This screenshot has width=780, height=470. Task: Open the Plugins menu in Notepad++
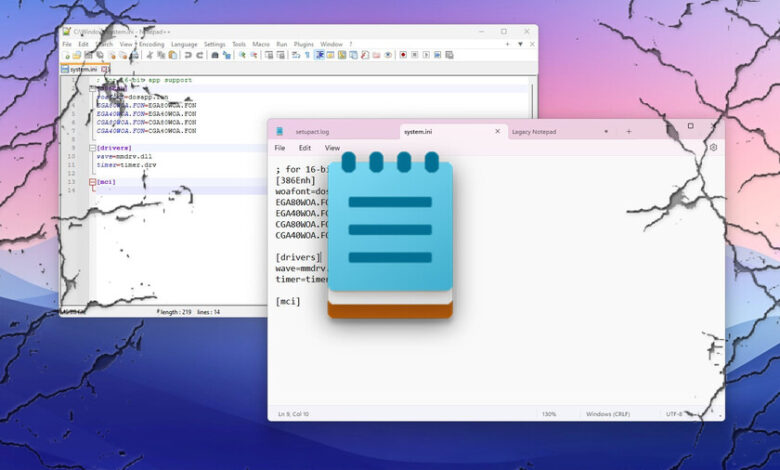tap(304, 44)
